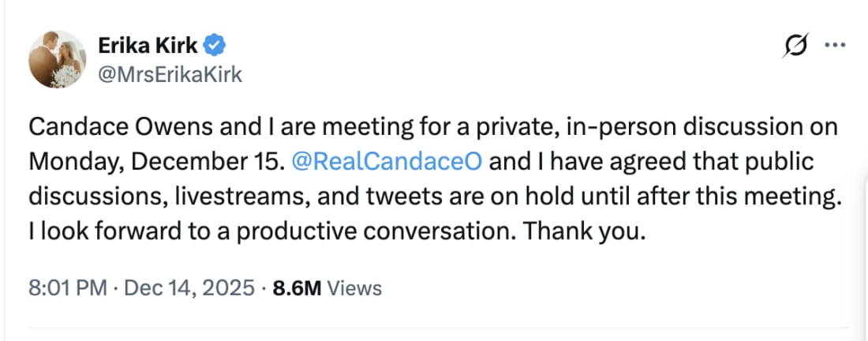Click the 8.6M view count number
This screenshot has height=341, width=868.
296,288
